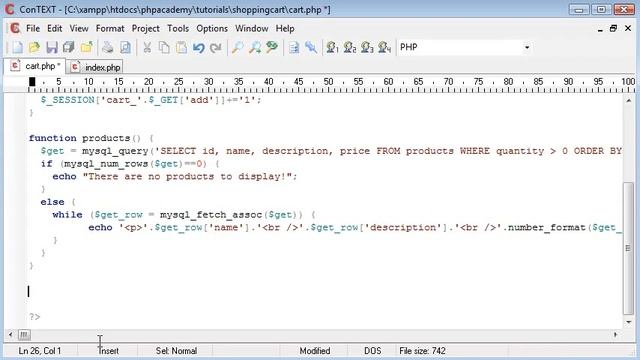Paste clipboard with paste icon
The height and width of the screenshot is (360, 640).
pyautogui.click(x=181, y=47)
